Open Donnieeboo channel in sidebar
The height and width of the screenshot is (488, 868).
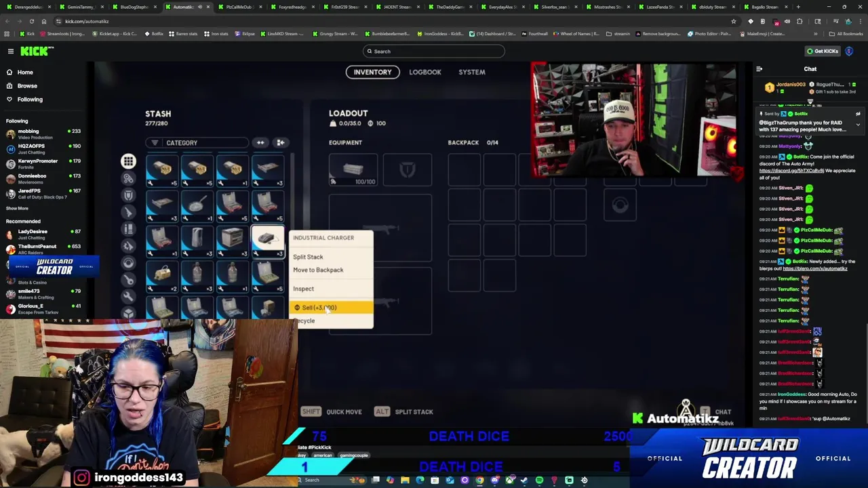click(42, 178)
